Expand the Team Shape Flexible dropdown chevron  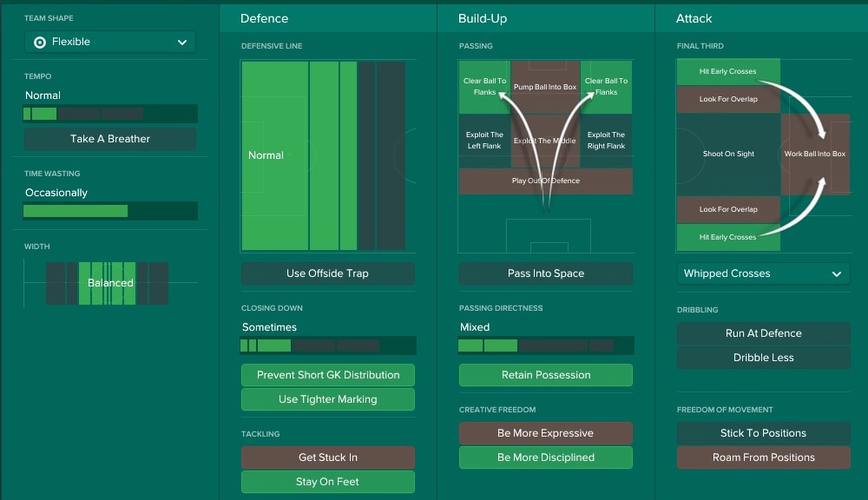182,42
